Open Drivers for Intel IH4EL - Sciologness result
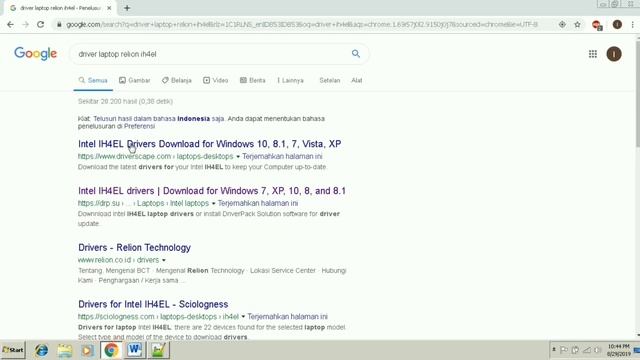The height and width of the screenshot is (360, 640). click(x=153, y=304)
